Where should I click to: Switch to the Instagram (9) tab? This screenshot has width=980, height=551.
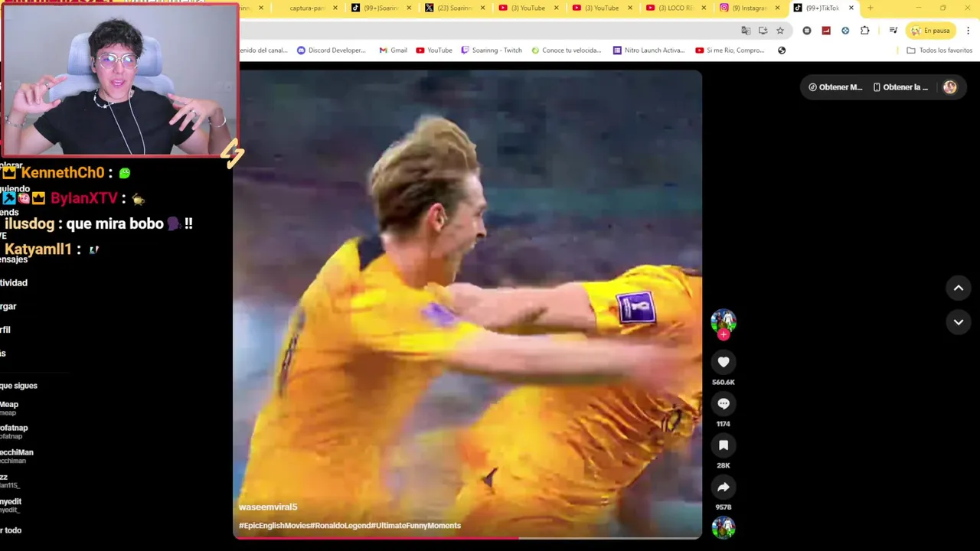748,8
